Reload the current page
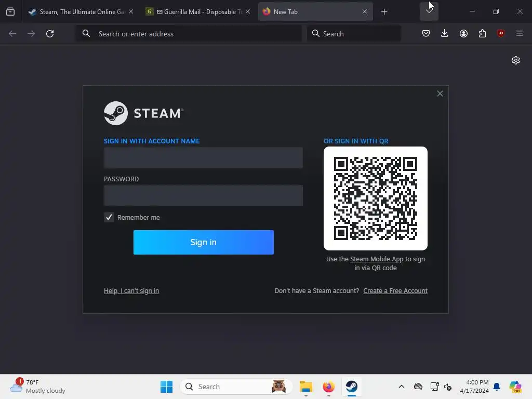This screenshot has width=532, height=399. 50,34
